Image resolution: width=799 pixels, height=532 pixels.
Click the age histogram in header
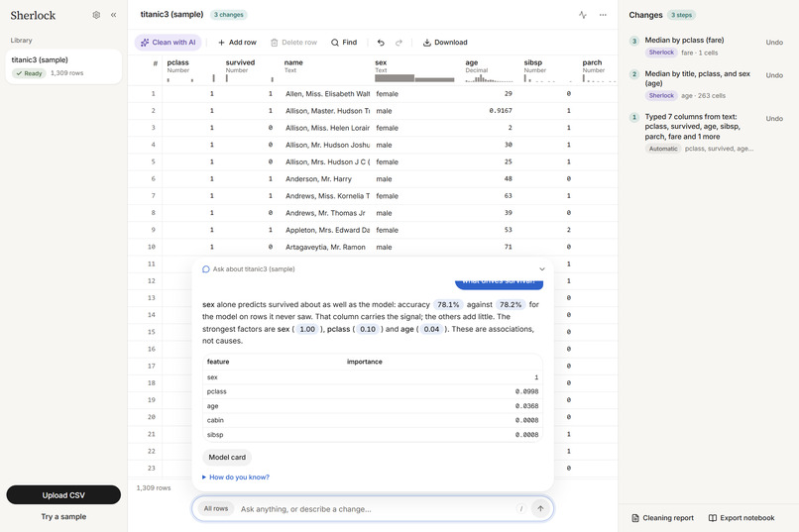pos(489,78)
